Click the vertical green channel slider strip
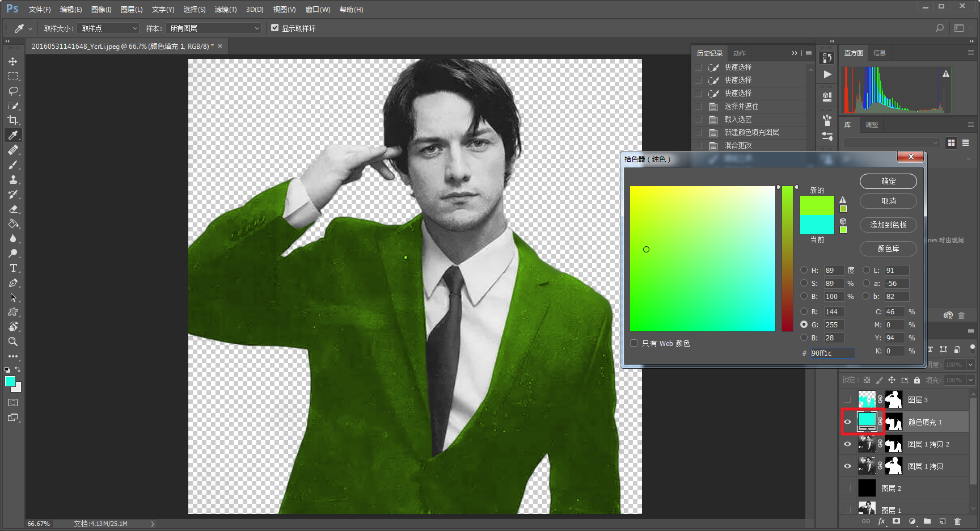This screenshot has height=531, width=980. pyautogui.click(x=787, y=259)
